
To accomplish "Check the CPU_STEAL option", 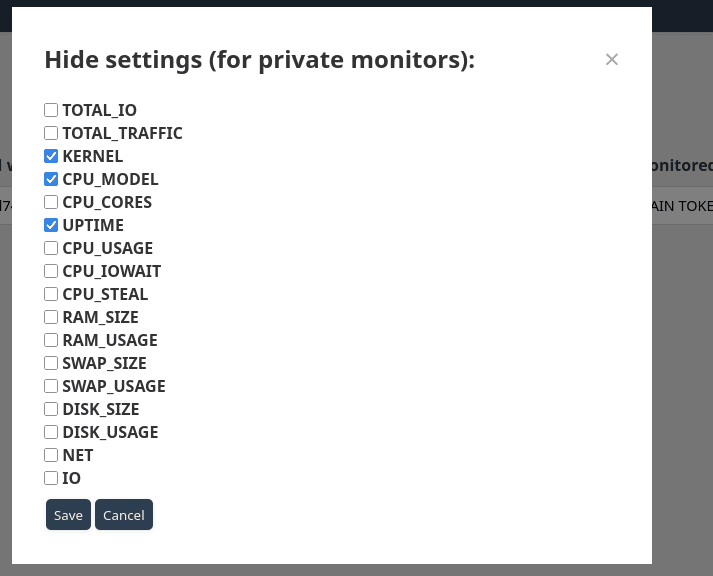I will 51,294.
